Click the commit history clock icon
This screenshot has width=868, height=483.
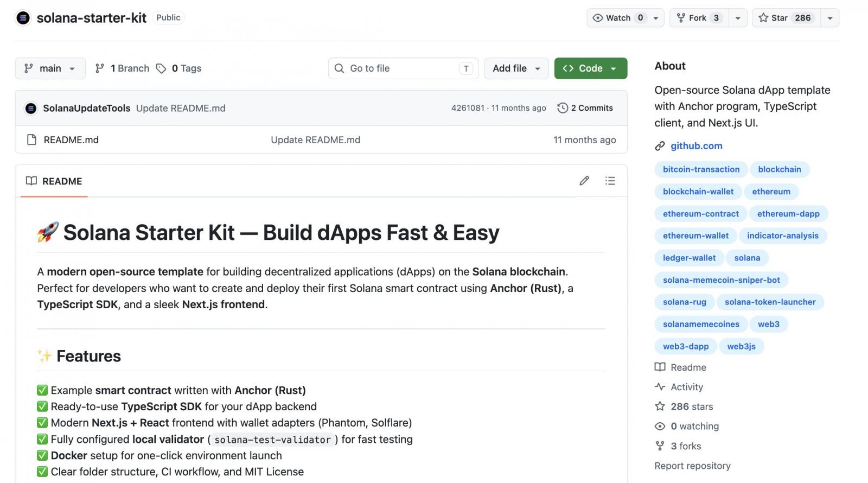click(x=563, y=108)
